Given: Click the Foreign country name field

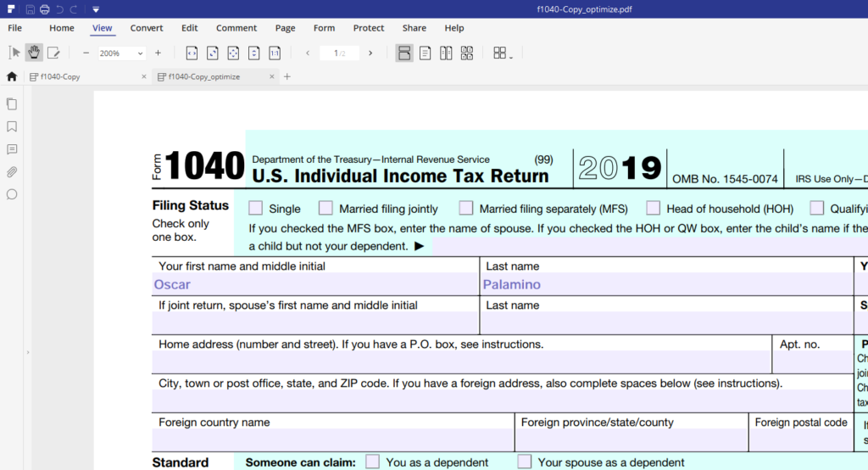Looking at the screenshot, I should [333, 440].
